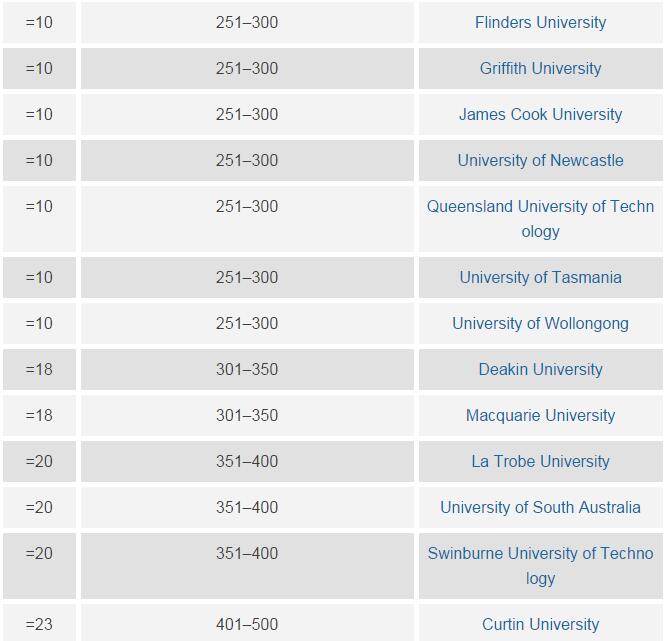Open James Cook University page link

point(540,114)
